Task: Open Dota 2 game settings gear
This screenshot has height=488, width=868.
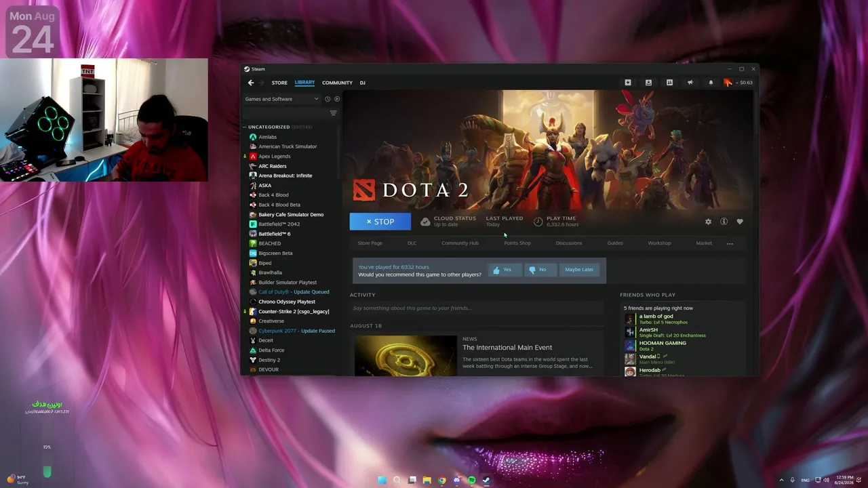Action: pos(709,222)
